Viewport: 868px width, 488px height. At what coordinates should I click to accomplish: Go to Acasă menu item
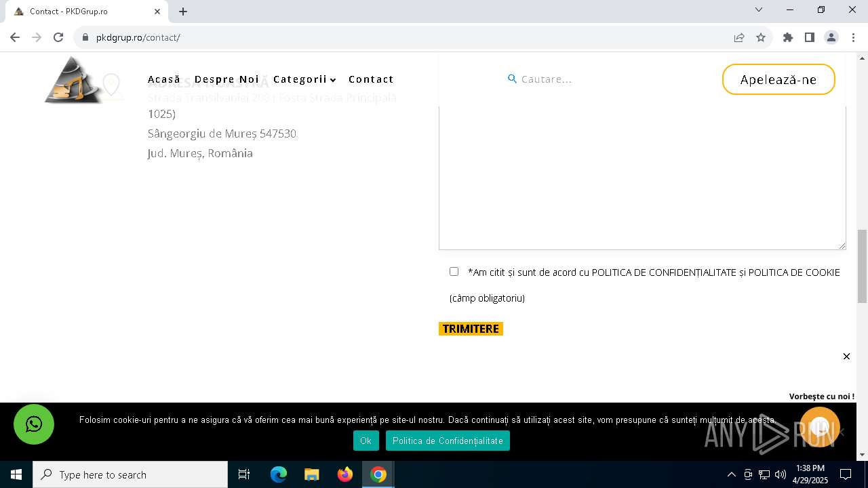tap(164, 79)
